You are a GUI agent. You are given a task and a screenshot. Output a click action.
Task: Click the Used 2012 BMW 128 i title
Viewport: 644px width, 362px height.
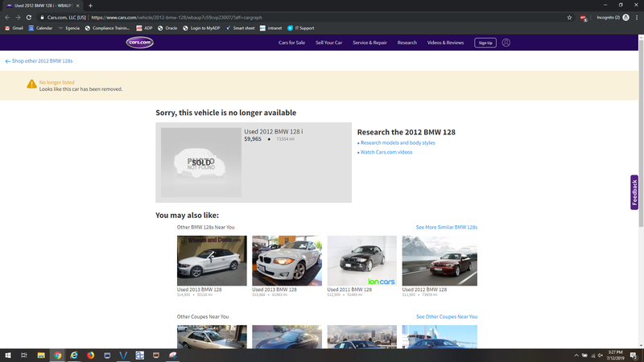274,132
